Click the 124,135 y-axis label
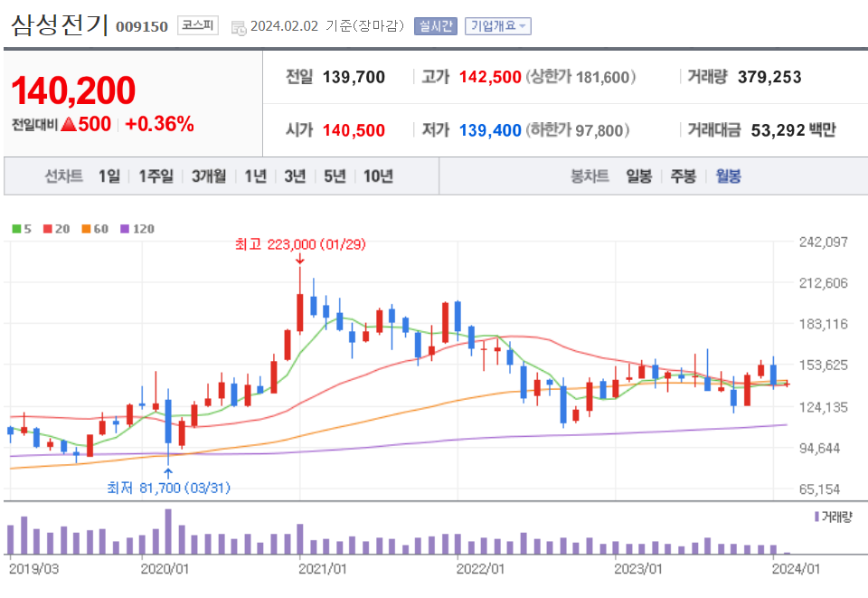Screen dimensions: 868x598 [x=823, y=407]
